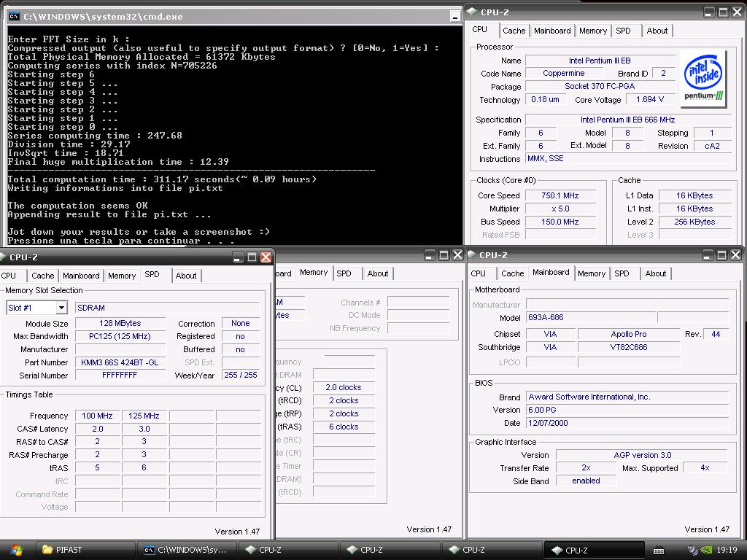Close the Mainboard CPU-Z window

coord(735,255)
